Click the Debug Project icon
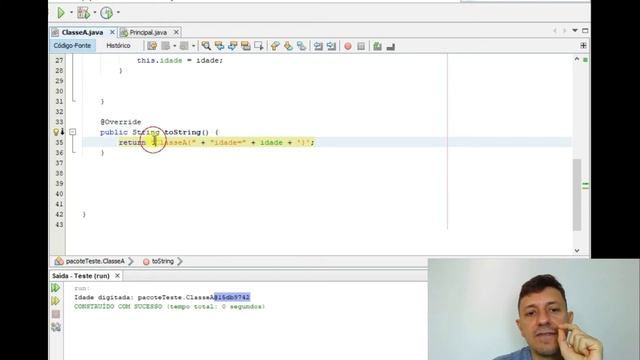This screenshot has height=360, width=640. coord(83,13)
